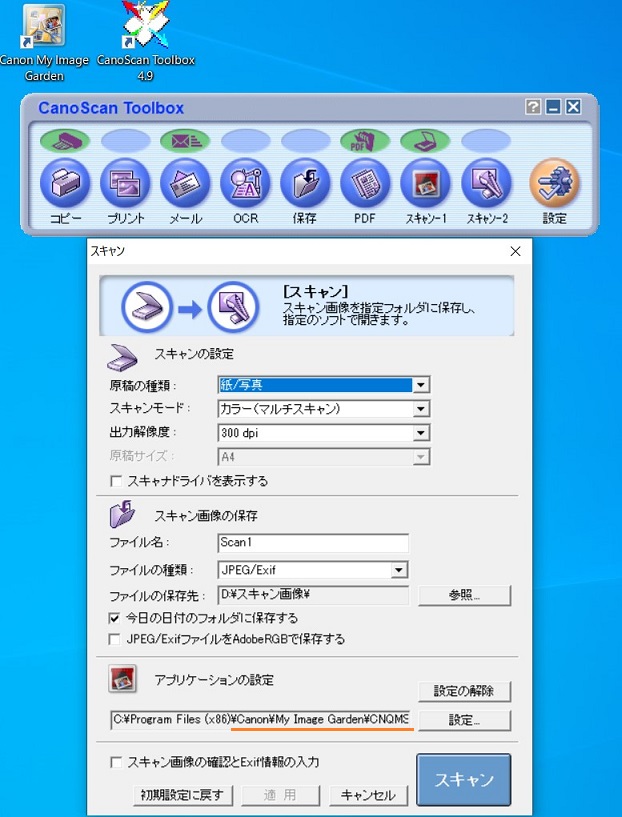Enable スキャナドライバを表示する checkbox
The height and width of the screenshot is (817, 622).
[116, 481]
